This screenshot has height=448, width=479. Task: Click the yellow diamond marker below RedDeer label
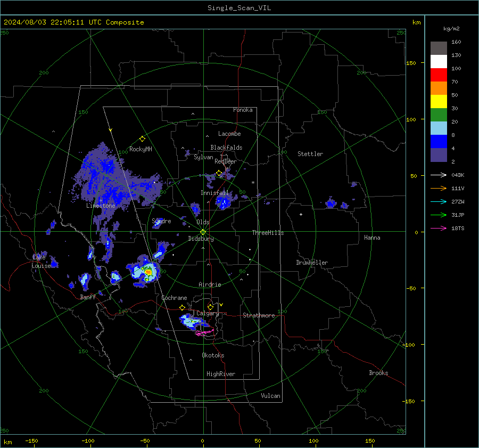(219, 173)
